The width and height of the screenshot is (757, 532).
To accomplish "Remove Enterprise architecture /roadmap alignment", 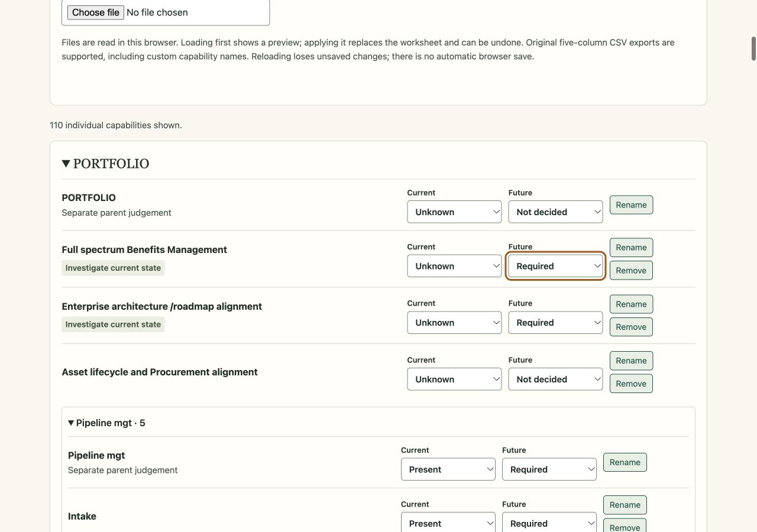I will pyautogui.click(x=631, y=327).
